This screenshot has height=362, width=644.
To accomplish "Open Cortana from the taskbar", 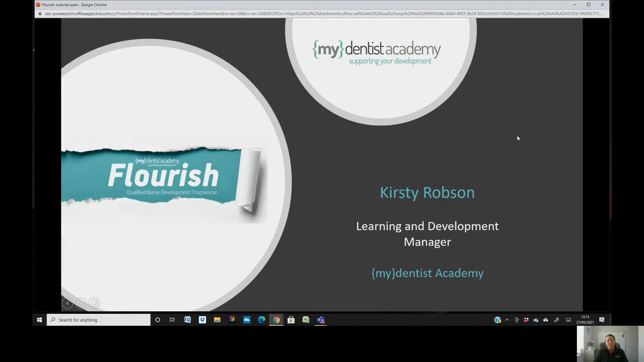I will (158, 320).
